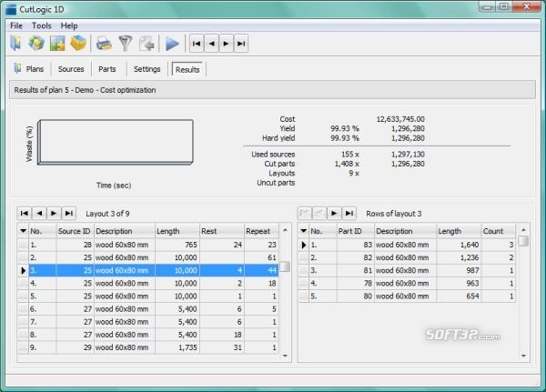546x392 pixels.
Task: Switch to the Settings tab
Action: click(147, 69)
